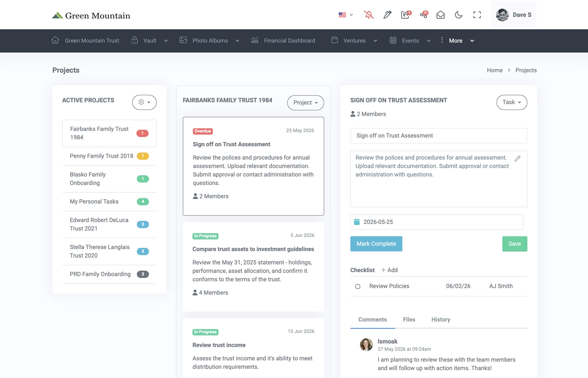
Task: Expand the Ventures menu chevron
Action: 375,41
